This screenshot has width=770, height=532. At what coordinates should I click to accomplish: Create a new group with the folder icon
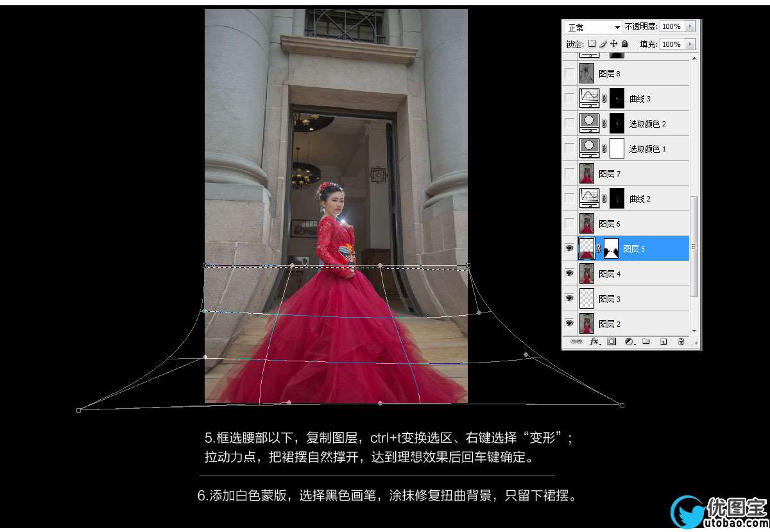pyautogui.click(x=646, y=341)
